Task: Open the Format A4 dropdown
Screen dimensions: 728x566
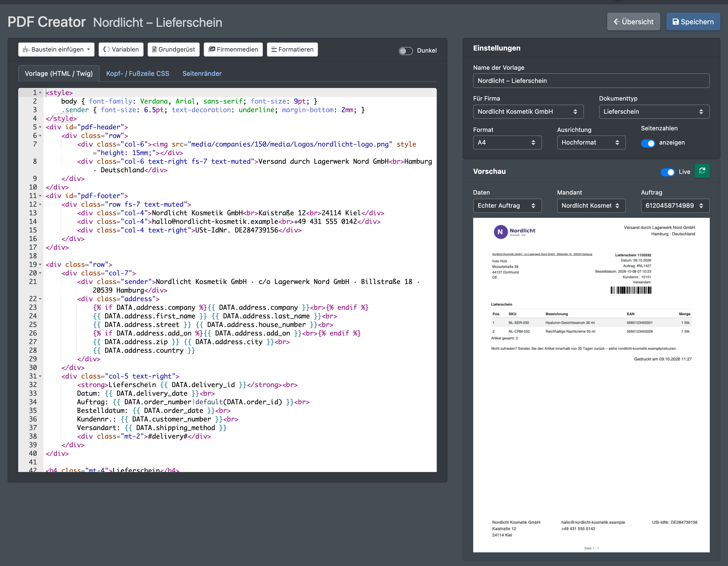Action: point(507,143)
